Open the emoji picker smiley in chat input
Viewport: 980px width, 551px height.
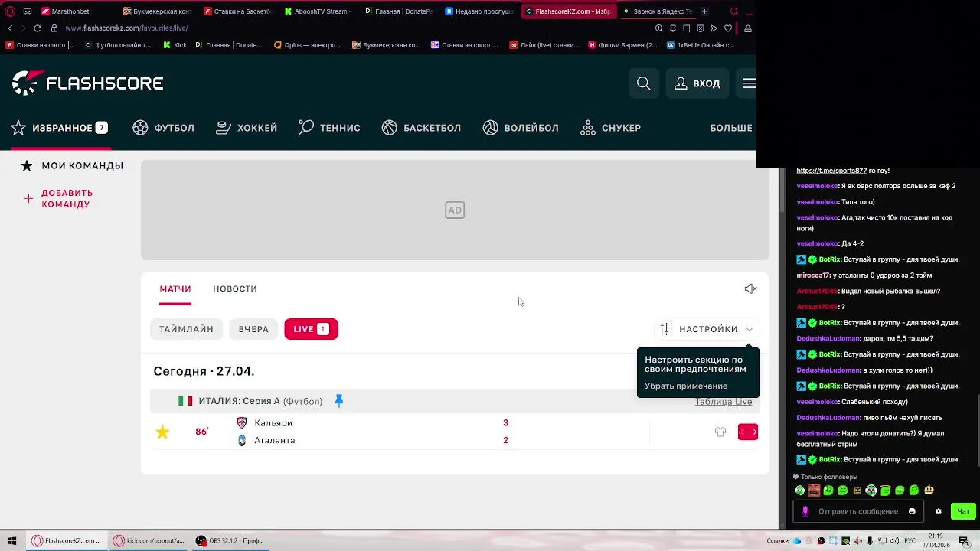912,511
